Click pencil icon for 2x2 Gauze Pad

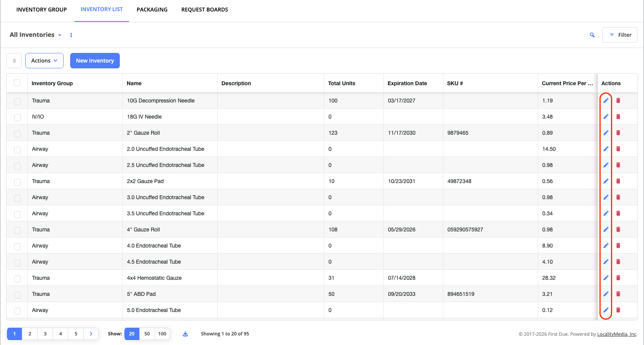tap(606, 181)
